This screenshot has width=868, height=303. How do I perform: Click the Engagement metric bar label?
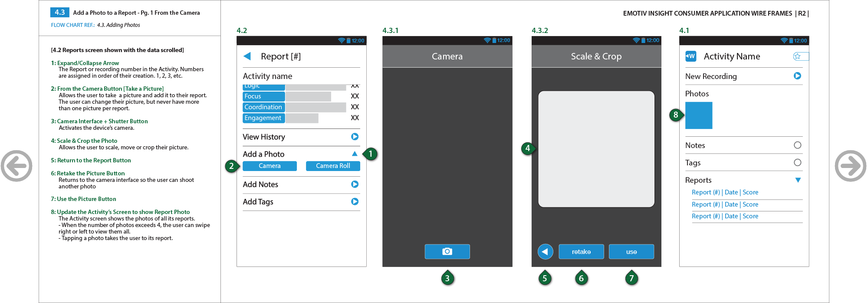[264, 118]
